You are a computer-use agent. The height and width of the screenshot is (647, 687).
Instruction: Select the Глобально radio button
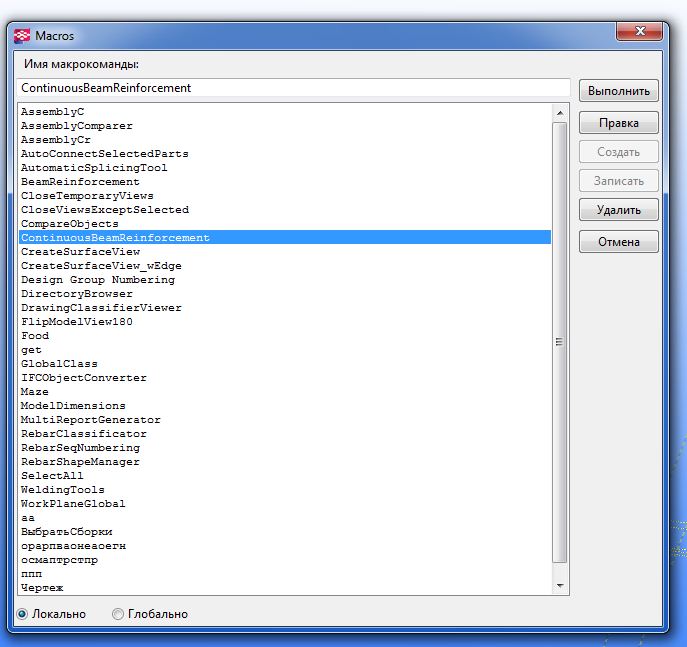click(x=118, y=614)
